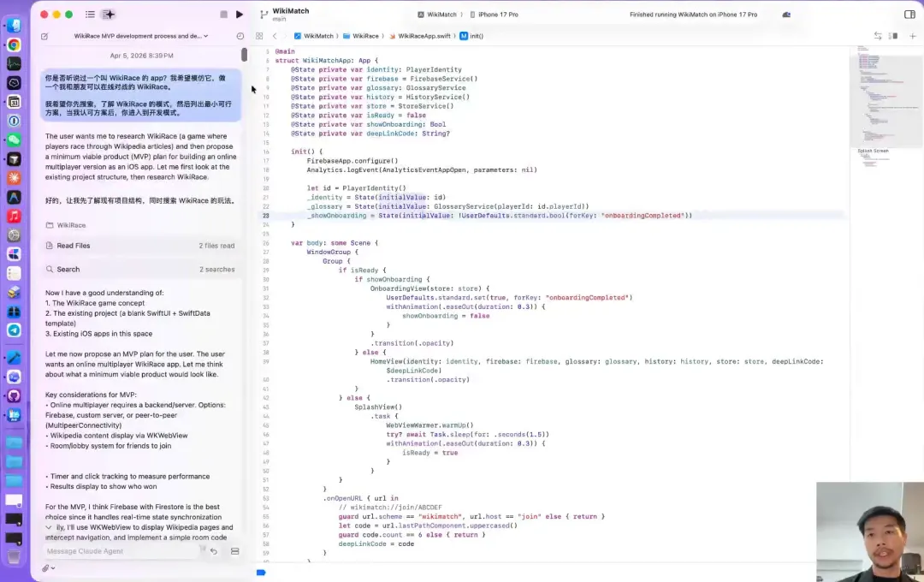Start a new assistant conversation
Image resolution: width=924 pixels, height=582 pixels.
(44, 36)
